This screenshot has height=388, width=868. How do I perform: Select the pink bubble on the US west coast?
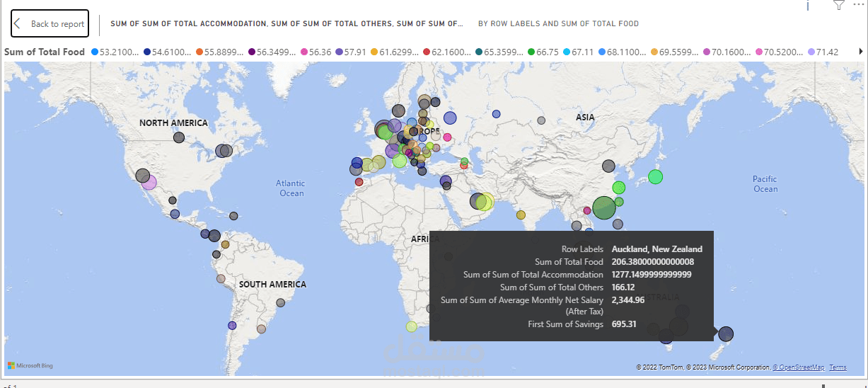149,182
